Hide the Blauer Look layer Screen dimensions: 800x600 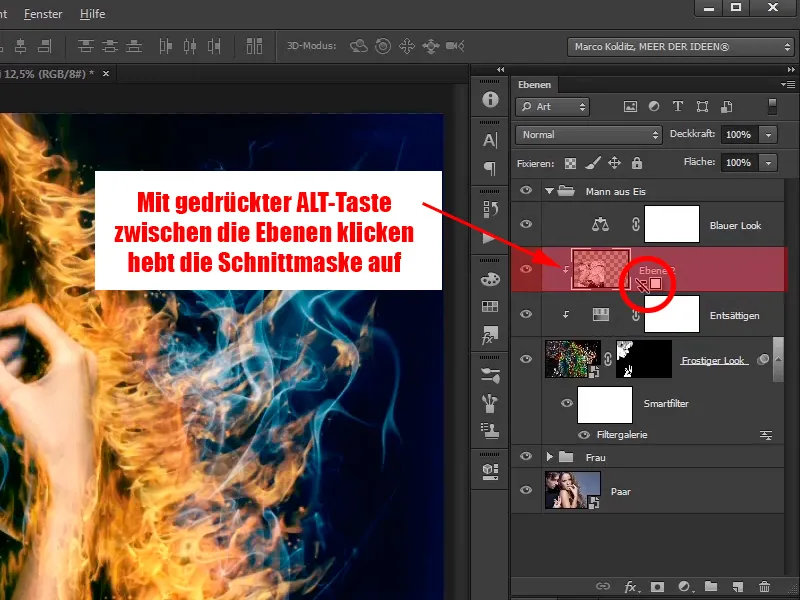point(526,224)
